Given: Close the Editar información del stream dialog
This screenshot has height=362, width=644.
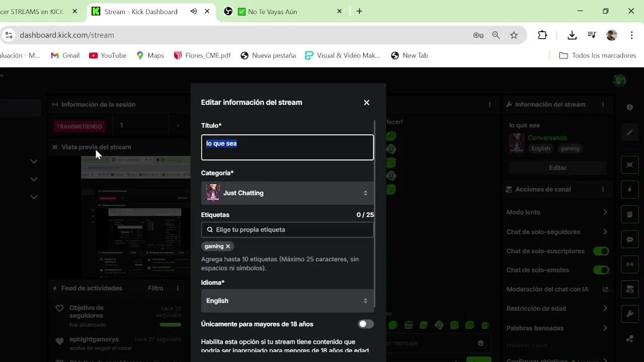Looking at the screenshot, I should (x=366, y=103).
